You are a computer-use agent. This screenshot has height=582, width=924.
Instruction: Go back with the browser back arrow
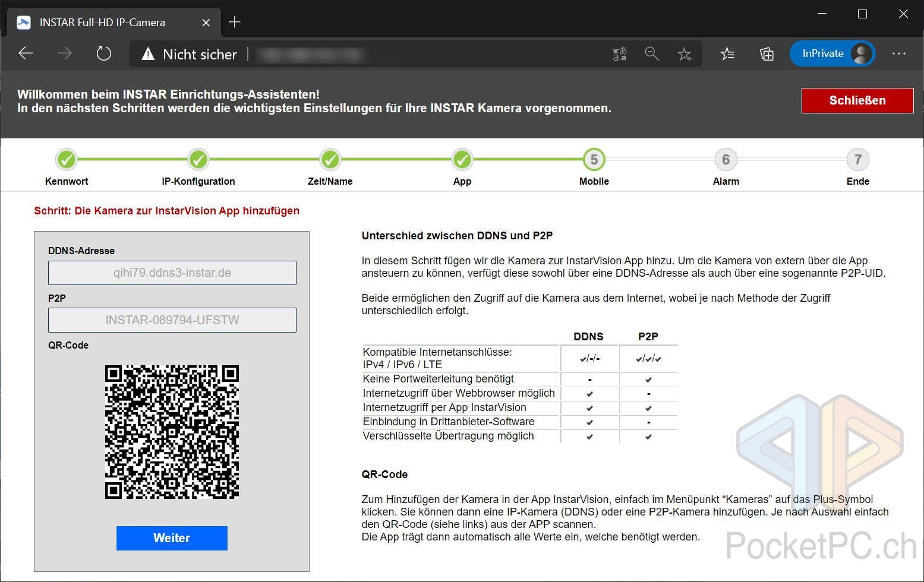click(26, 53)
